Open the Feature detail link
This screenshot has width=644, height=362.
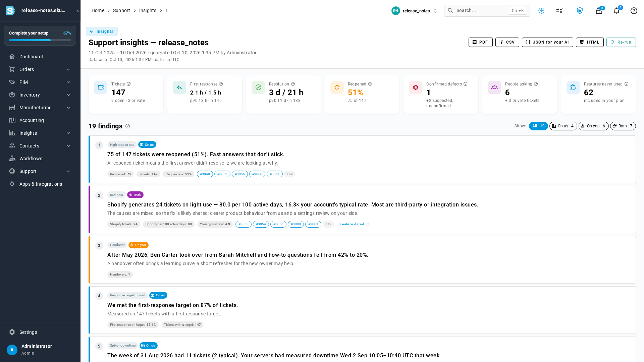354,224
